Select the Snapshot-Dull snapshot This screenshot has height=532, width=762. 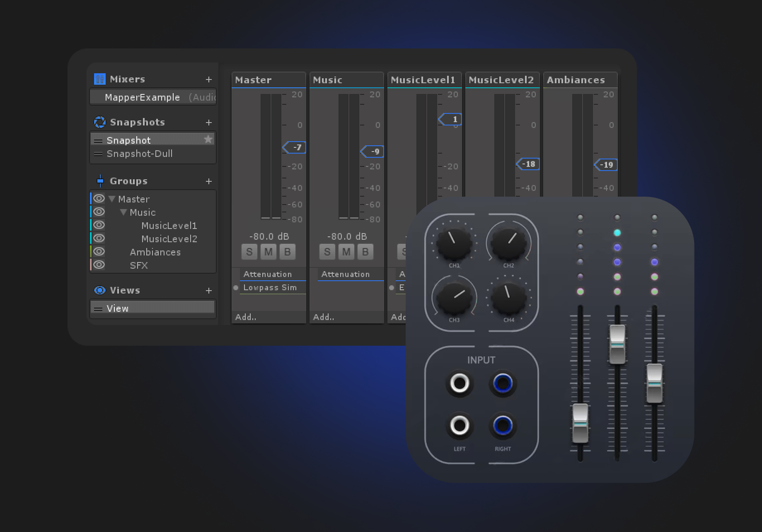point(140,154)
